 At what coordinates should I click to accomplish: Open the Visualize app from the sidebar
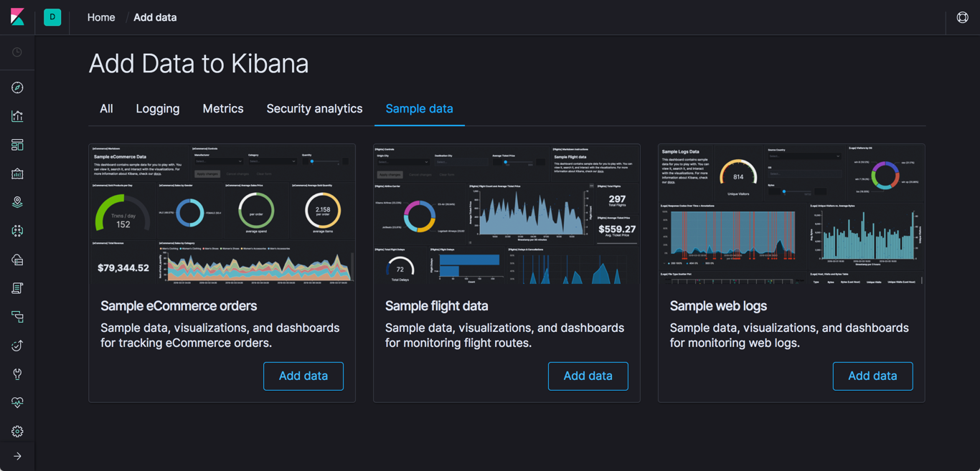17,115
